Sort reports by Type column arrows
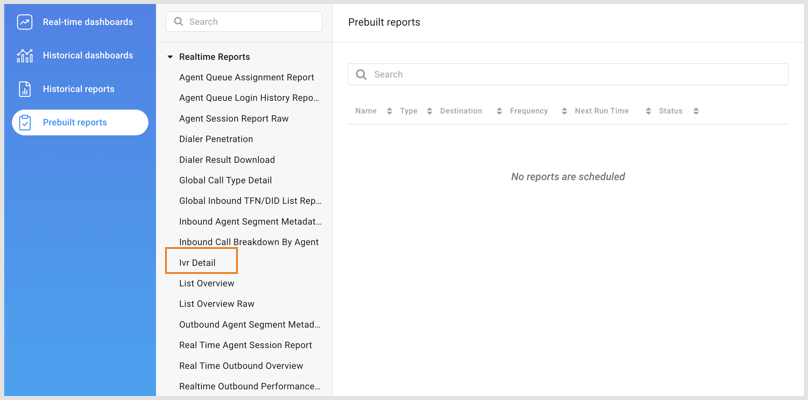The width and height of the screenshot is (808, 400). 429,111
